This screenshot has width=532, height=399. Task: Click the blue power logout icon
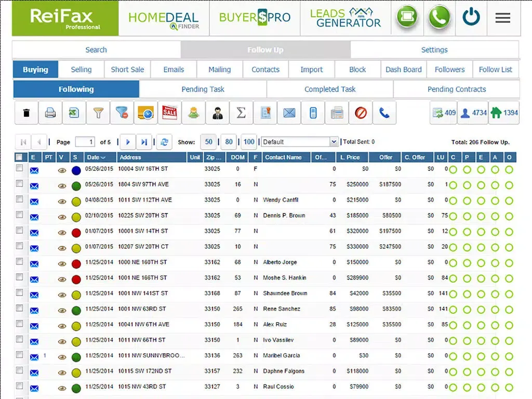point(471,17)
